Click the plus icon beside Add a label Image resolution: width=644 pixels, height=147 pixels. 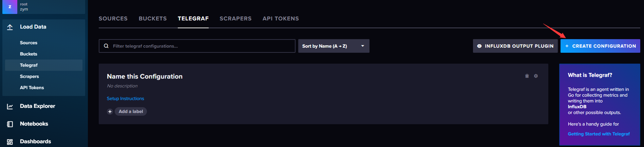[x=110, y=112]
